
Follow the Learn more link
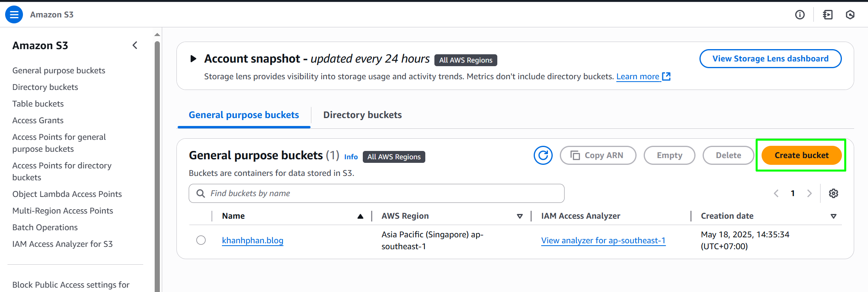pos(638,76)
